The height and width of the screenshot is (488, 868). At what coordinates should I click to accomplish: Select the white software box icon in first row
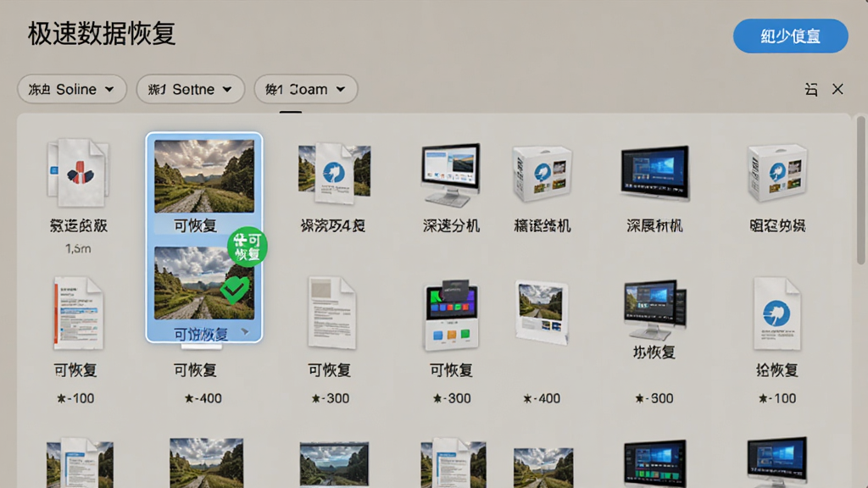(x=542, y=174)
